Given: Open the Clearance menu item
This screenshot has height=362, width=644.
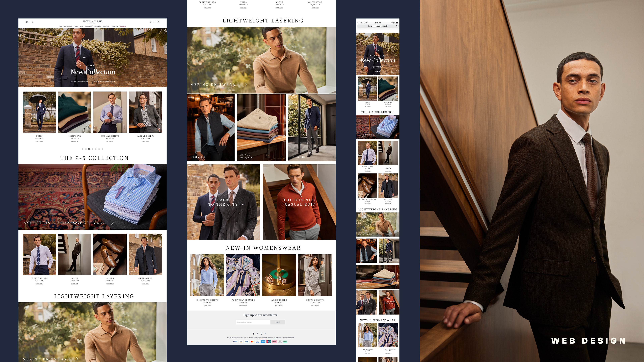Looking at the screenshot, I should click(123, 26).
